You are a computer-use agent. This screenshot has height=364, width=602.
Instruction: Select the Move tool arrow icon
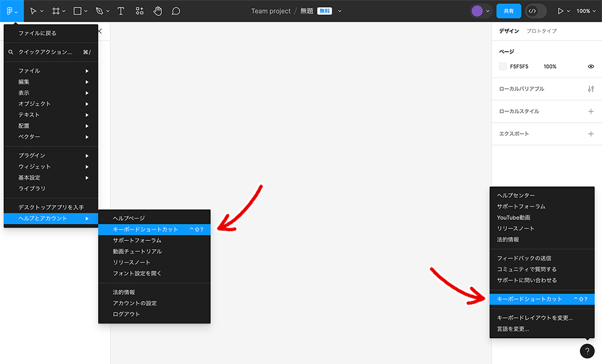[34, 11]
